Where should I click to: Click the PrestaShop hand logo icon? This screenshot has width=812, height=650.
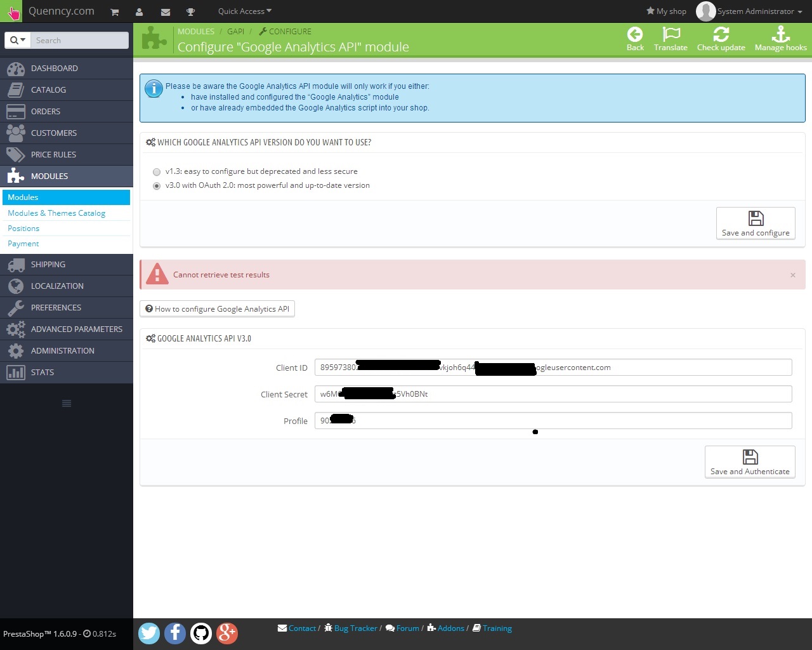tap(12, 11)
